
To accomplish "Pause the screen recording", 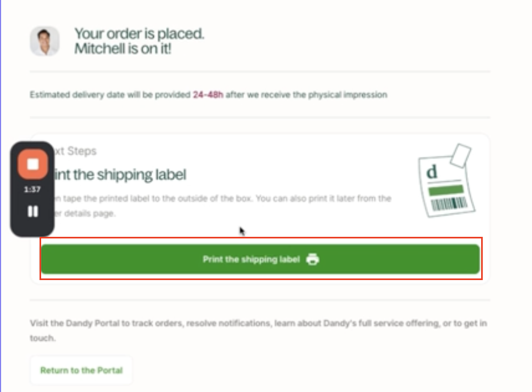I will pyautogui.click(x=33, y=211).
